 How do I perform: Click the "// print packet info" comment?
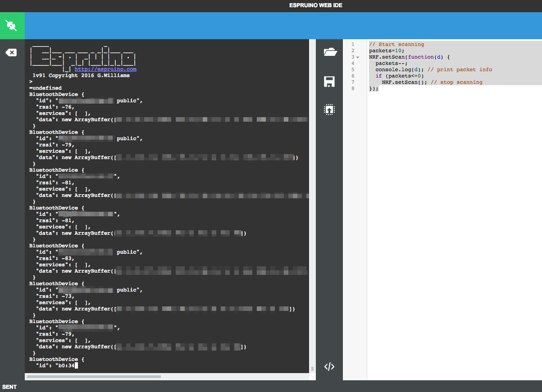click(x=459, y=69)
